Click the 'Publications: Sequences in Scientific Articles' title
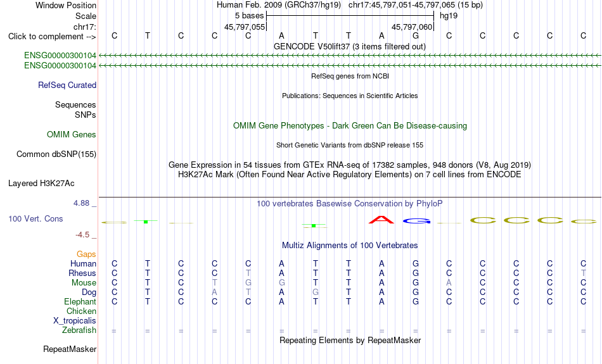602x364 pixels. click(x=350, y=96)
